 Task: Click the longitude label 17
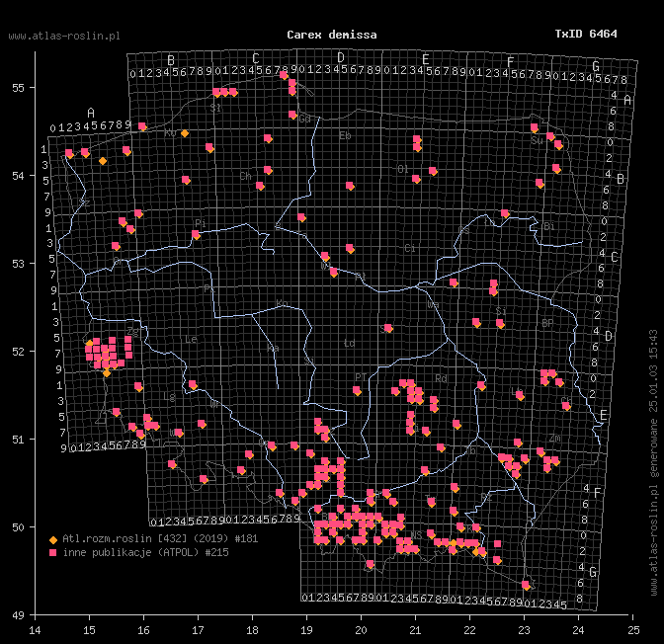point(198,630)
